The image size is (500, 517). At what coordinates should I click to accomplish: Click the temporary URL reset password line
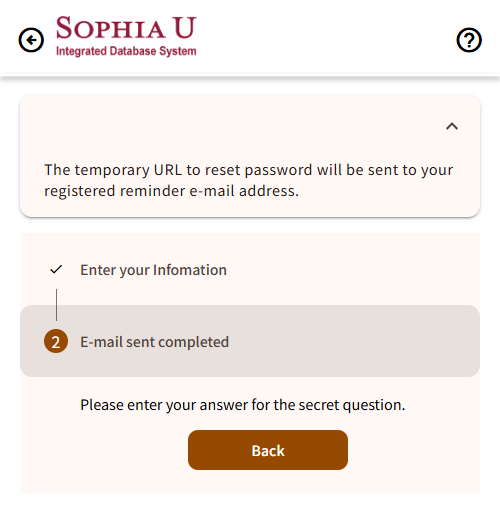[x=249, y=170]
